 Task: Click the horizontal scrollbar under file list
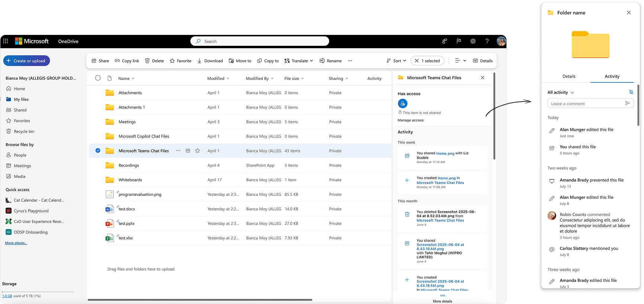[200, 300]
